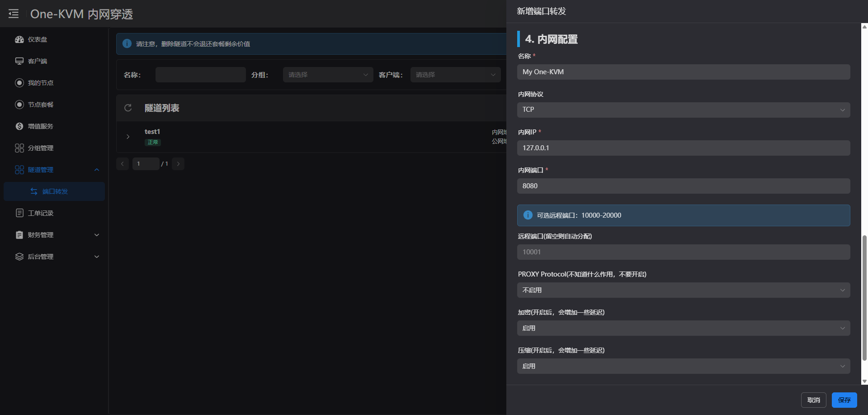Viewport: 868px width, 415px height.
Task: Open 分组管理 in the sidebar
Action: pos(40,148)
